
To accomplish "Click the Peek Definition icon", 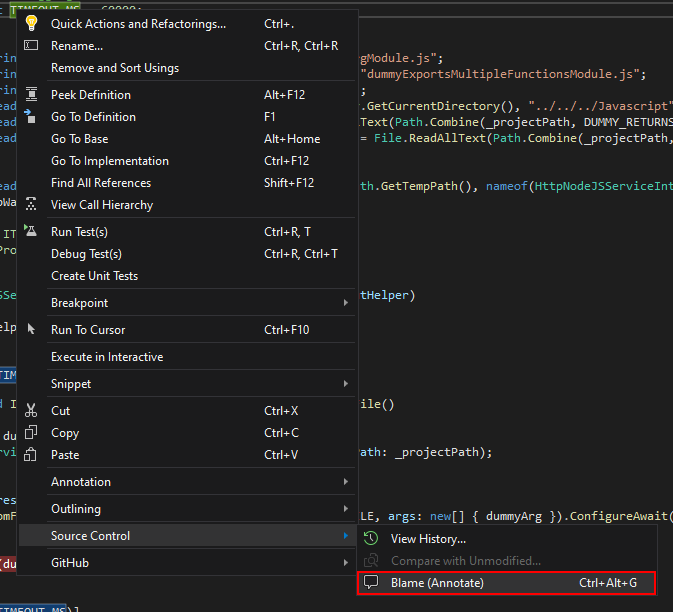I will click(31, 94).
